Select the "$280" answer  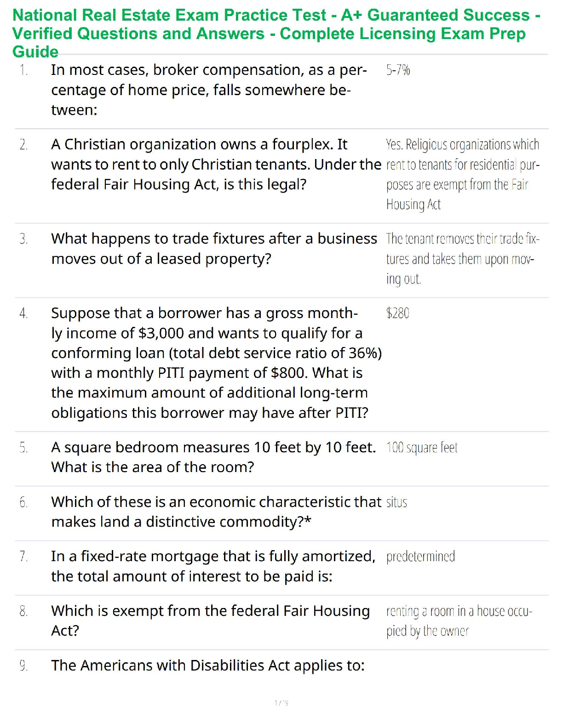(398, 313)
